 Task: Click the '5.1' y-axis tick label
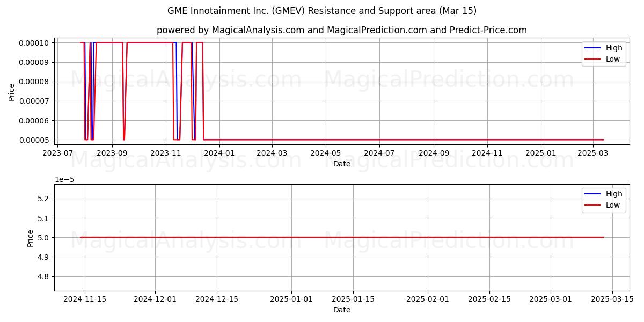45,218
